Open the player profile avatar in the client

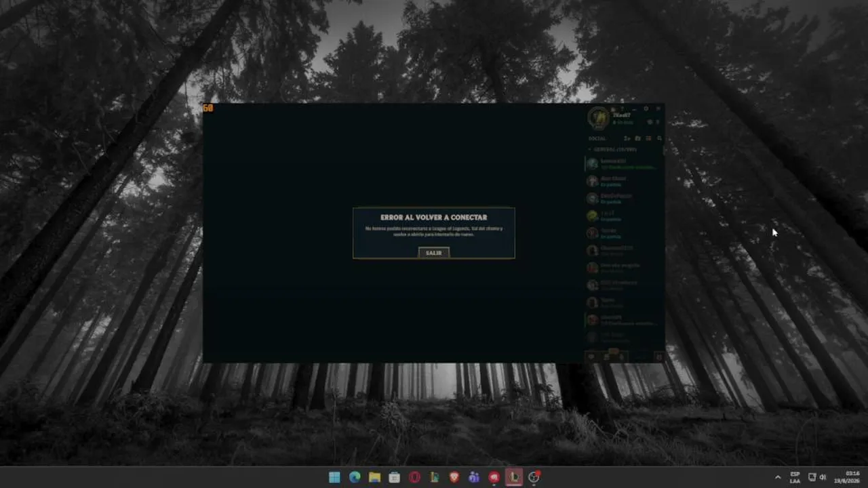(598, 118)
